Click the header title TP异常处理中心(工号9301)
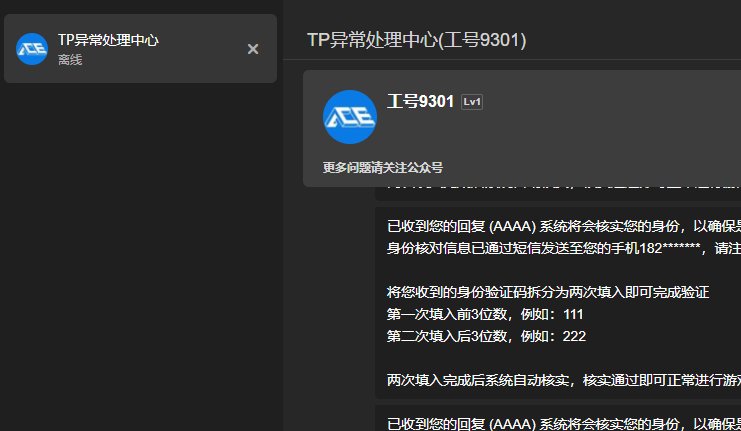This screenshot has width=741, height=431. pyautogui.click(x=416, y=40)
